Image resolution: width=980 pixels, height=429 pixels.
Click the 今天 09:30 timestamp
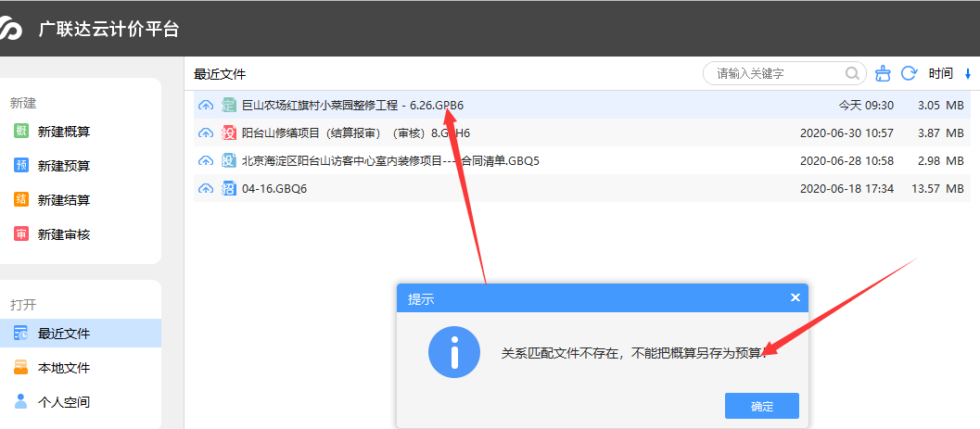[866, 106]
